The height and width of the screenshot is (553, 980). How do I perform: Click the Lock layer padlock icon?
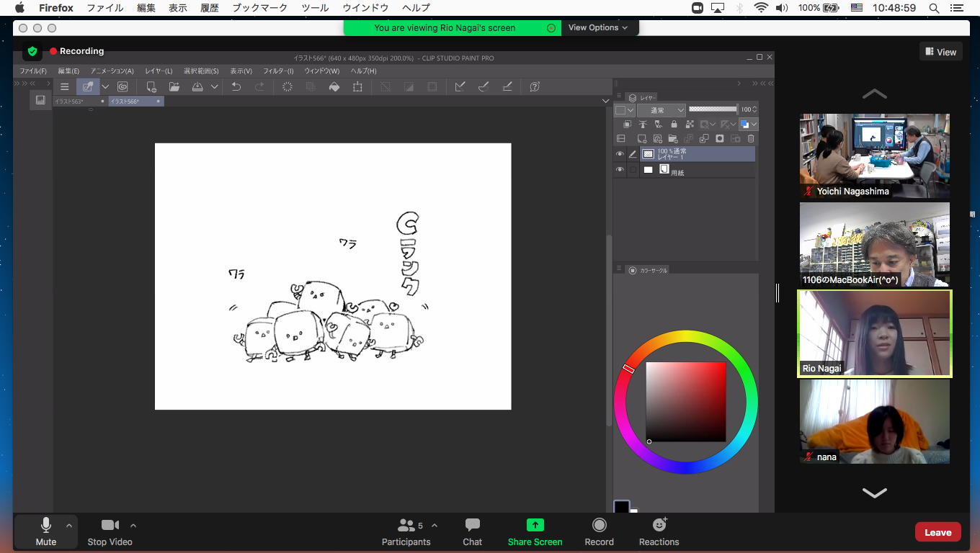[x=674, y=125]
